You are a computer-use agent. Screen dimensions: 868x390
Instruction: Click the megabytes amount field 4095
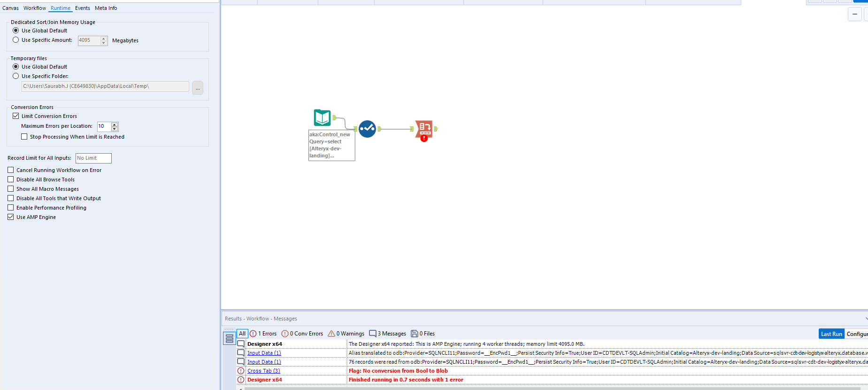[x=89, y=40]
